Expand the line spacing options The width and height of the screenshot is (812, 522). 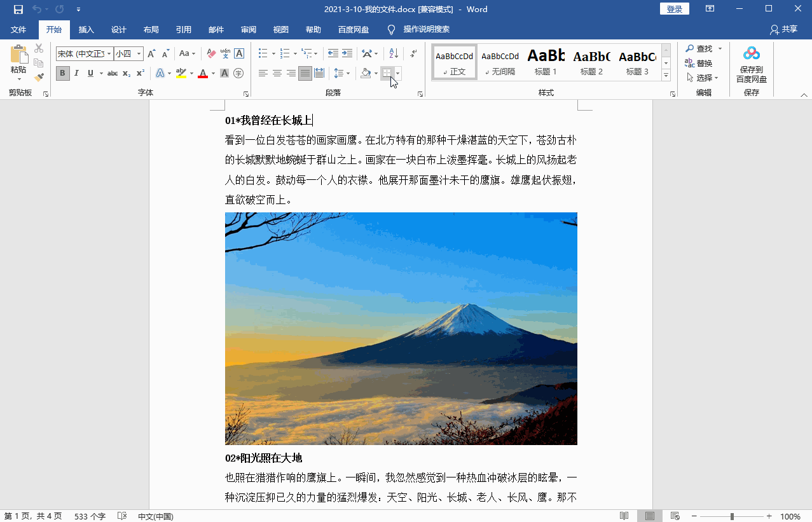[347, 73]
